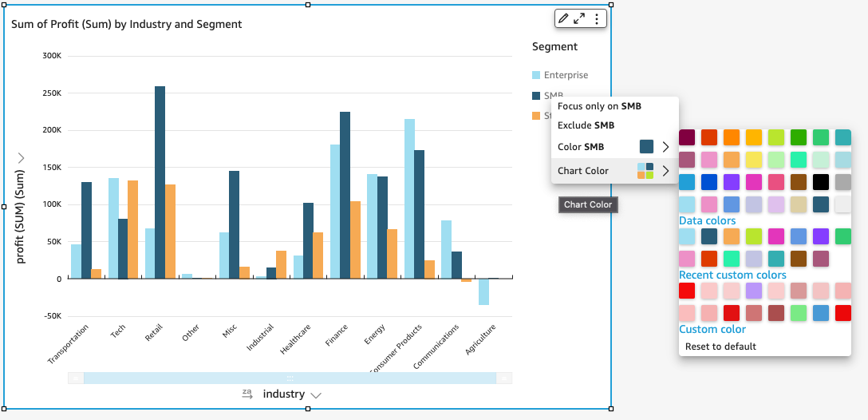Click the pencil edit icon on the visual

coord(563,18)
